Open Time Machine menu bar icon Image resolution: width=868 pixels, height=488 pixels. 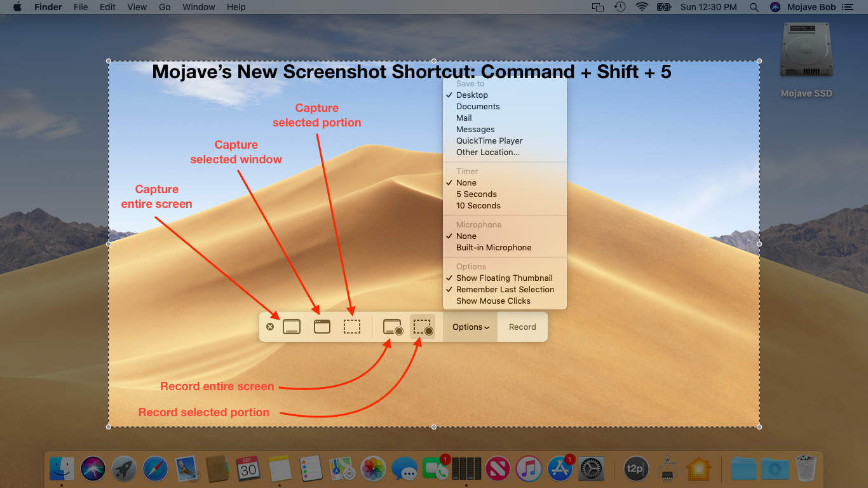point(620,7)
